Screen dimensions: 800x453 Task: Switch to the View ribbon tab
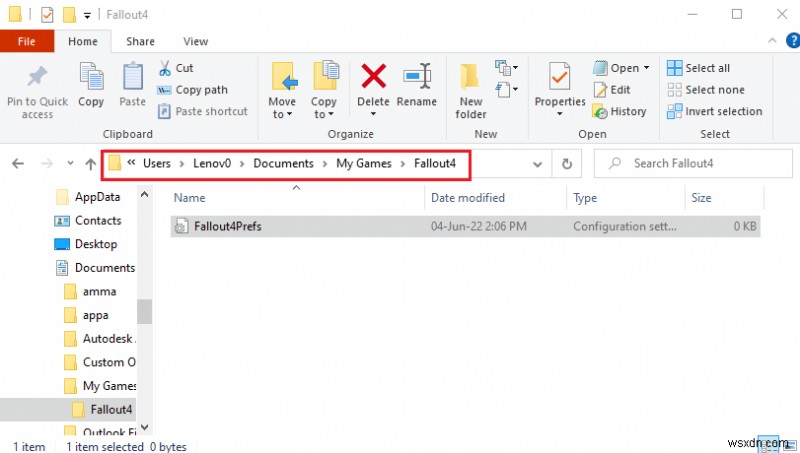[x=195, y=41]
